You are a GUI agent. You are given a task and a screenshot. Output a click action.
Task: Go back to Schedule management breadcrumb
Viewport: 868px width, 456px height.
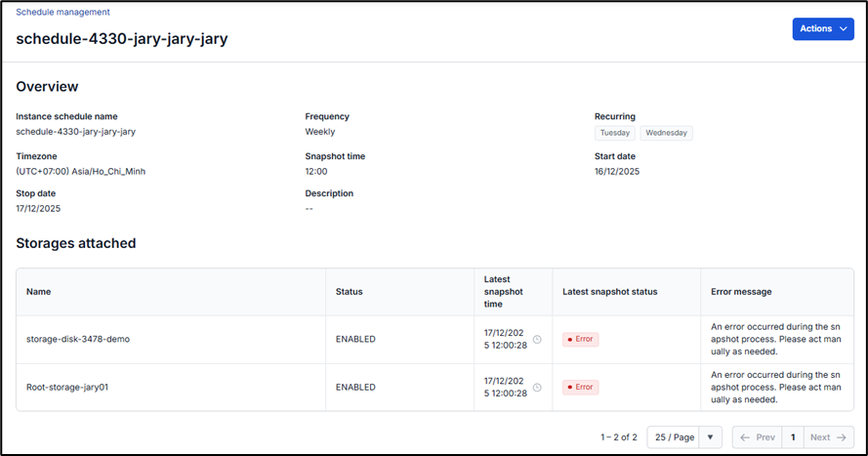[x=62, y=12]
